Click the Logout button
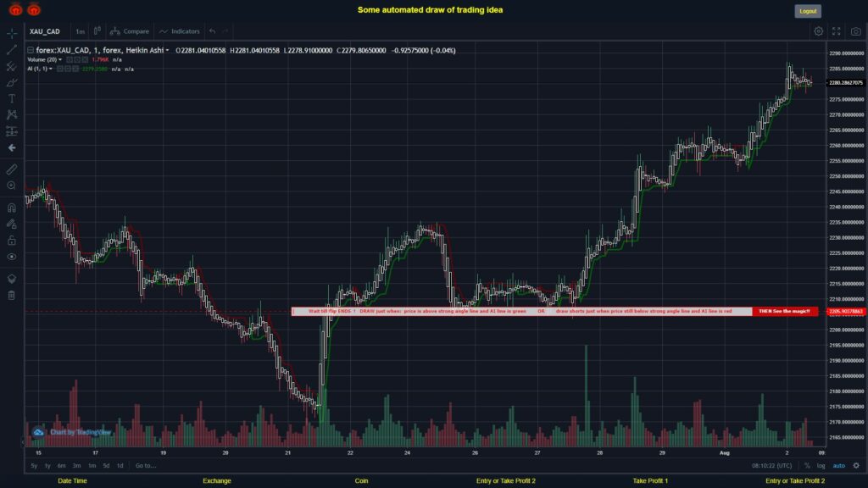Image resolution: width=868 pixels, height=488 pixels. pyautogui.click(x=808, y=11)
